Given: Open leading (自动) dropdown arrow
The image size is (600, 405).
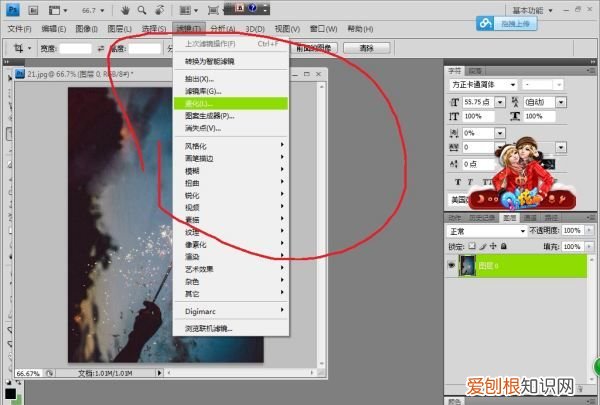Looking at the screenshot, I should (561, 102).
